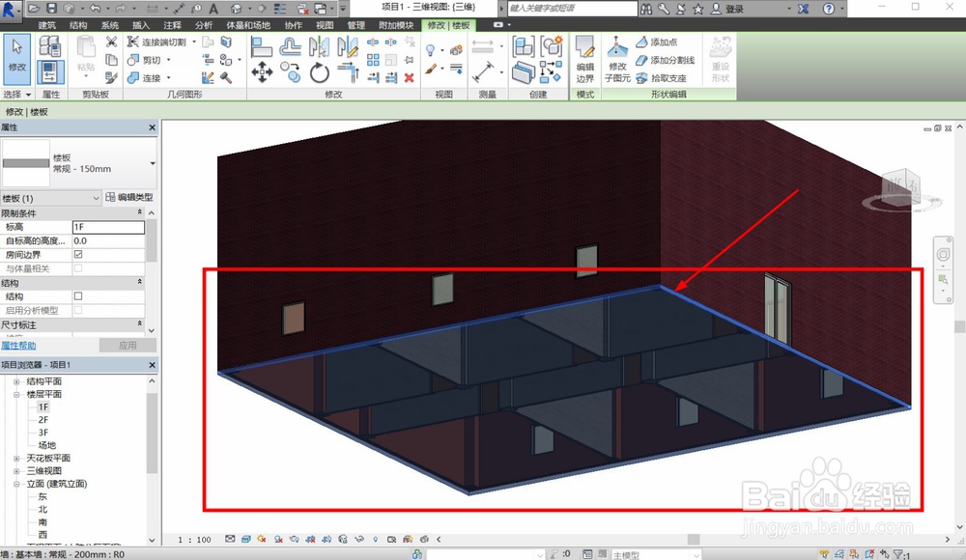Close the 项目浏览器 panel
966x560 pixels.
(x=153, y=365)
